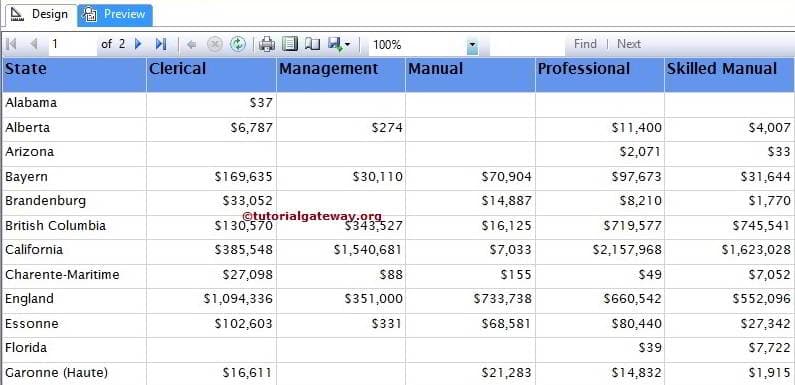
Task: Go to the next report page
Action: pos(138,44)
